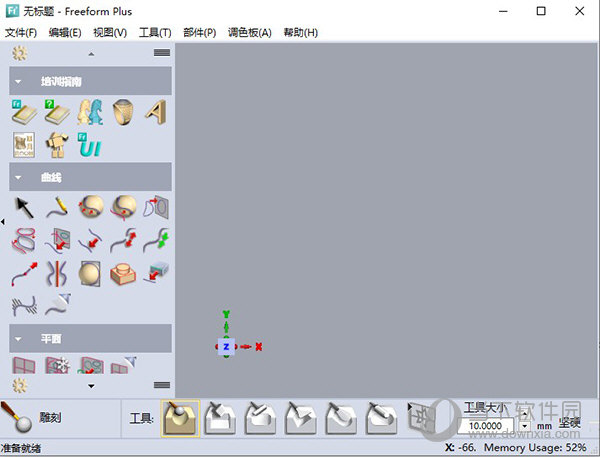Screen dimensions: 600x457
Task: Open the gold ring tutorial icon
Action: tap(123, 112)
